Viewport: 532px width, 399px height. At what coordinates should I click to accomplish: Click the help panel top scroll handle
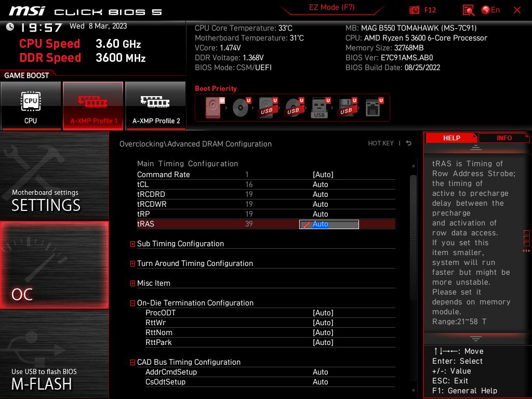tap(476, 148)
